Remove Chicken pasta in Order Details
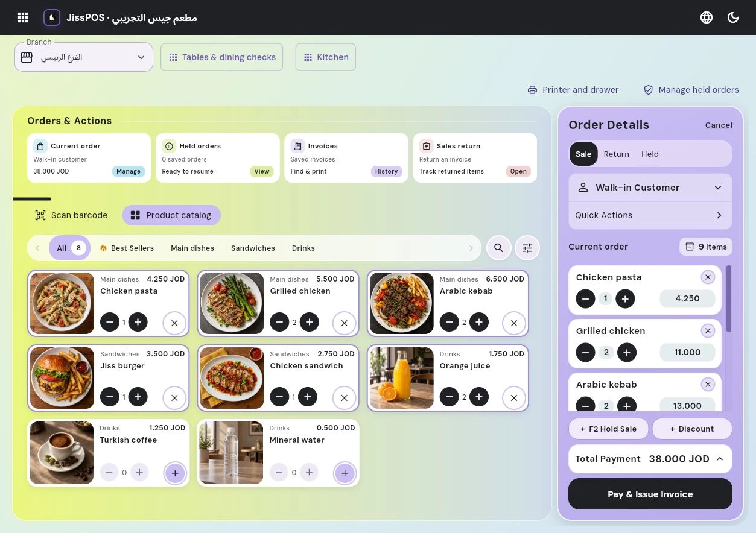The height and width of the screenshot is (533, 756). [708, 277]
